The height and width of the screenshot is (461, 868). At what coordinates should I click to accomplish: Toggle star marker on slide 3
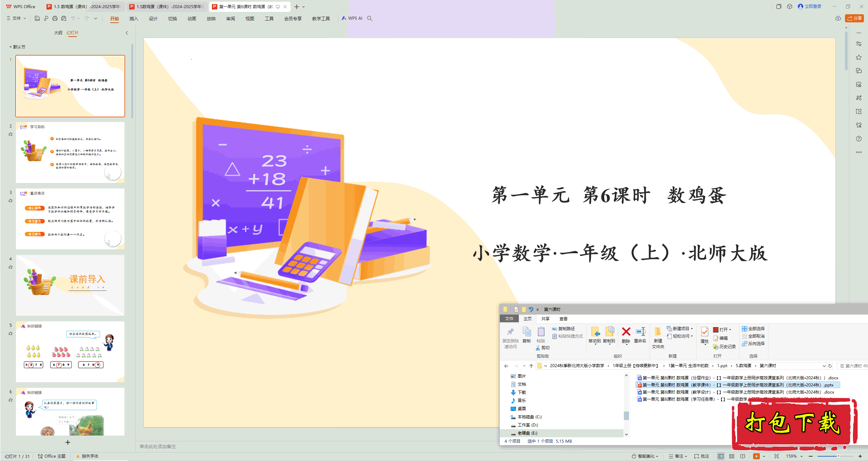point(11,201)
